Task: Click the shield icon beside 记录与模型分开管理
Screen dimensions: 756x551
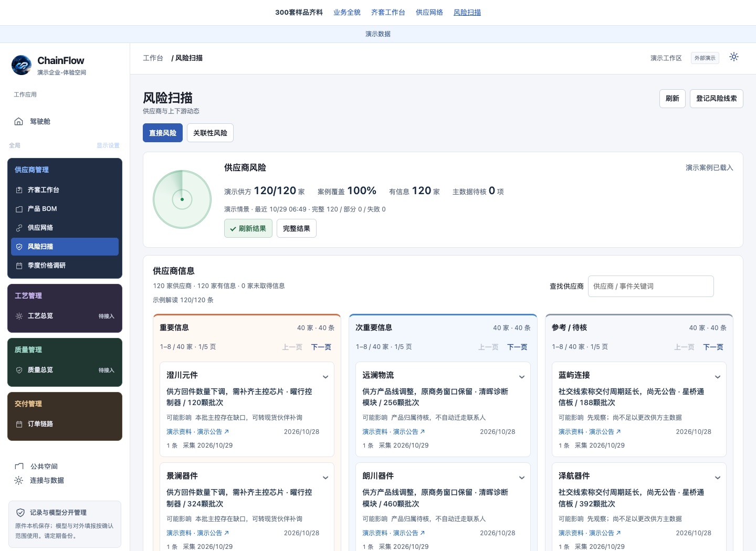Action: pos(20,513)
